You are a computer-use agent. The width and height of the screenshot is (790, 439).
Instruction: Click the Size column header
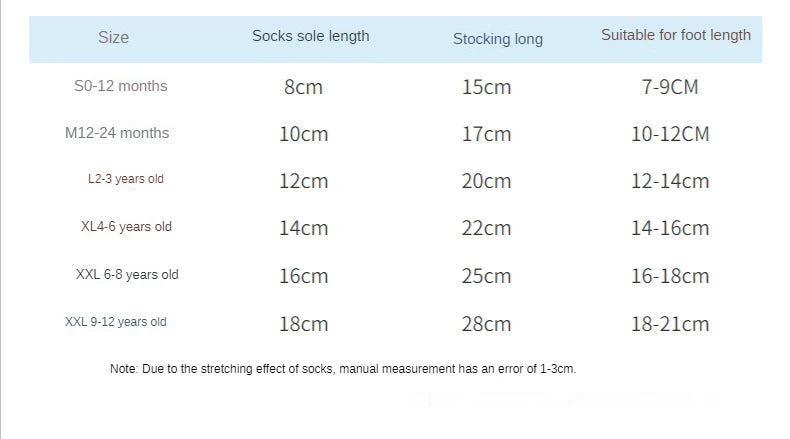tap(113, 37)
